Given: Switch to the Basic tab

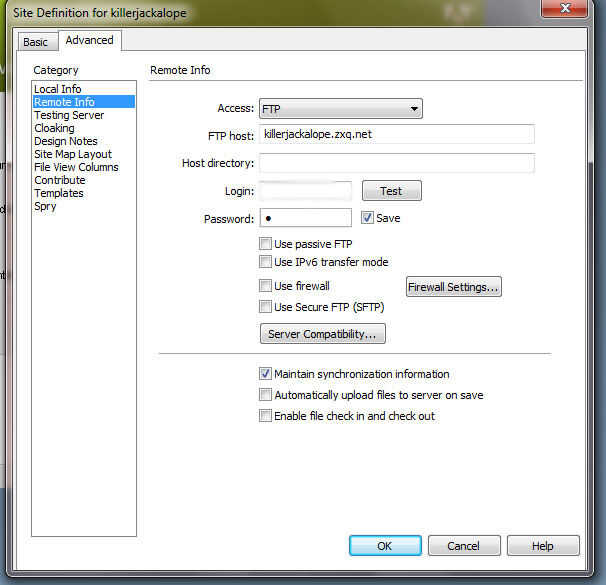Looking at the screenshot, I should (x=36, y=42).
